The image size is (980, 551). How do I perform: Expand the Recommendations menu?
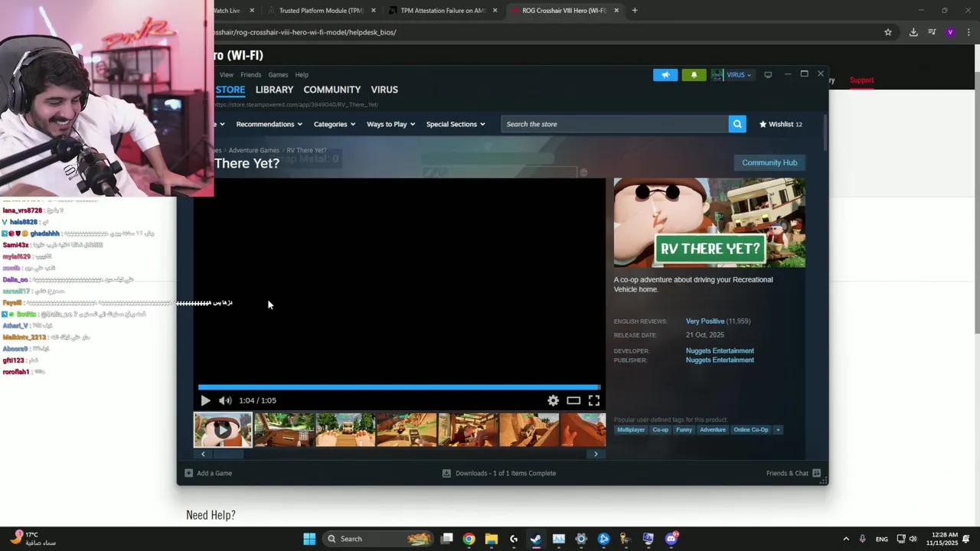[269, 124]
